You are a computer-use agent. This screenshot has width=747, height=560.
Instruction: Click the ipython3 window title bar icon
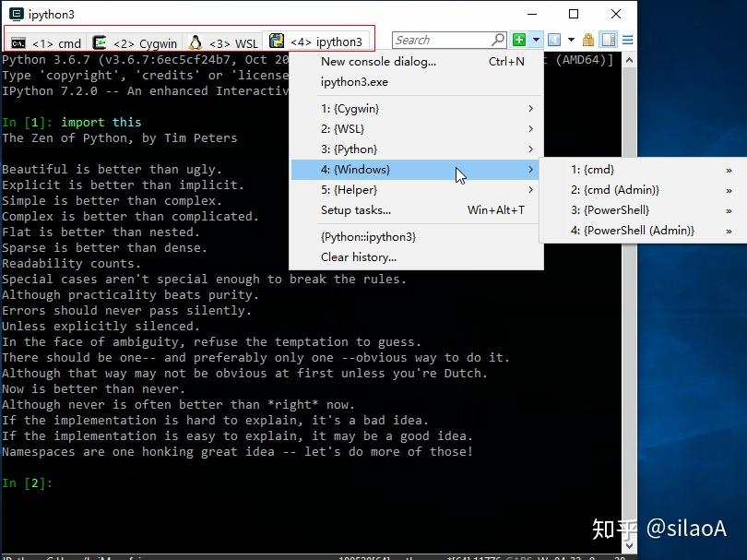(17, 14)
